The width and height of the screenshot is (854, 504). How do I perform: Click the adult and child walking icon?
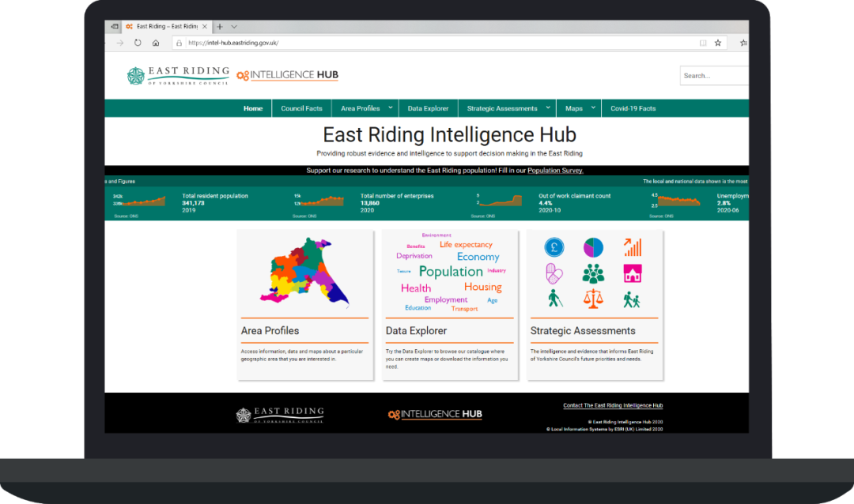(632, 299)
